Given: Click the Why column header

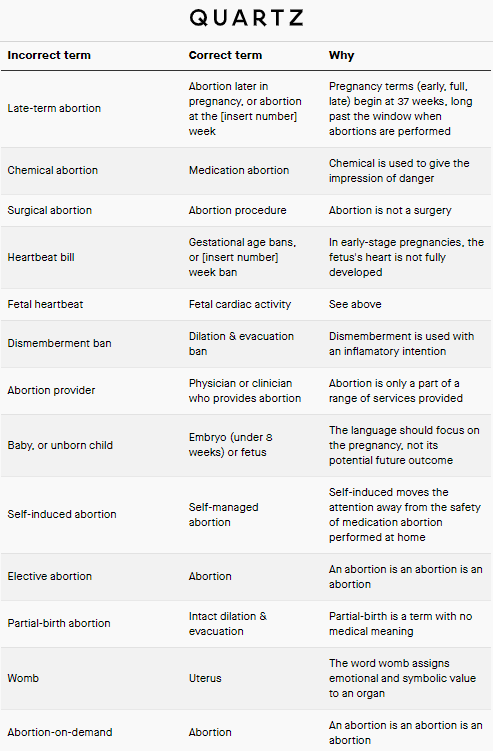Looking at the screenshot, I should tap(341, 56).
